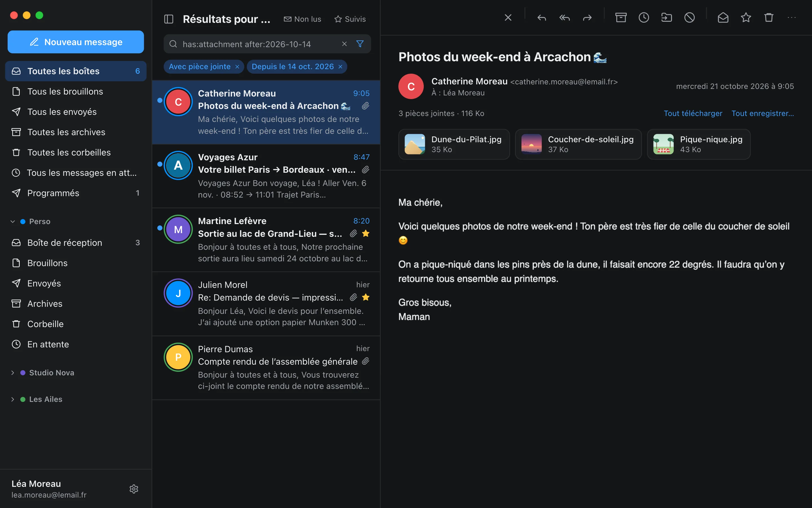Toggle the sidebar panel icon

pos(168,19)
